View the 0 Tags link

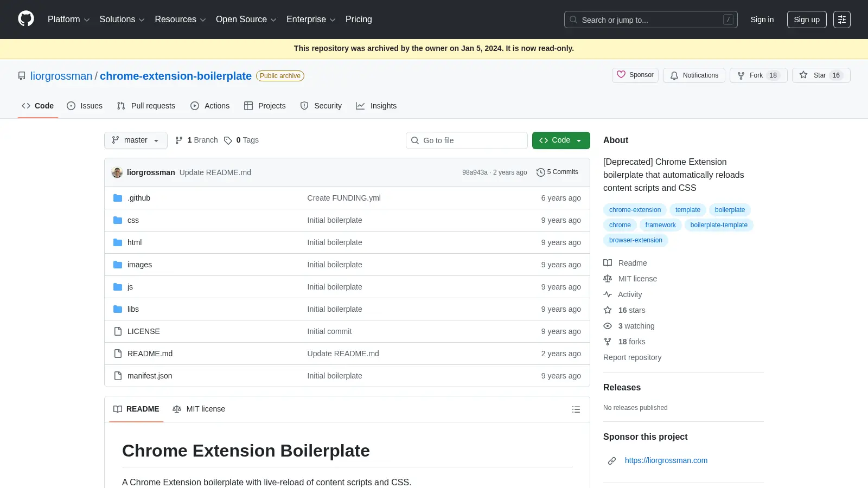[241, 140]
